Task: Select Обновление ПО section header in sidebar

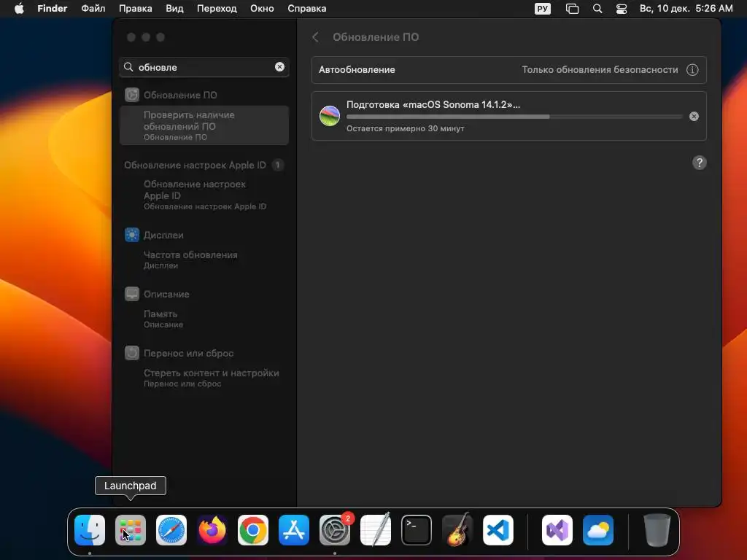Action: (180, 96)
